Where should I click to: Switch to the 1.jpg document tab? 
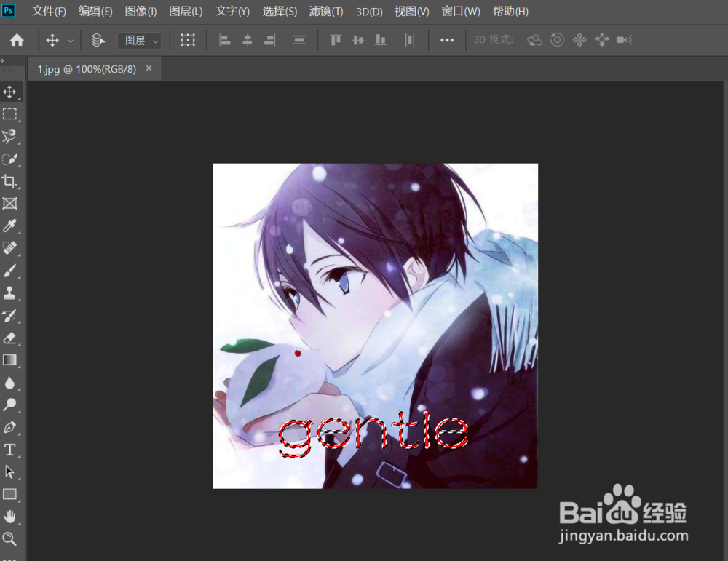click(x=87, y=69)
